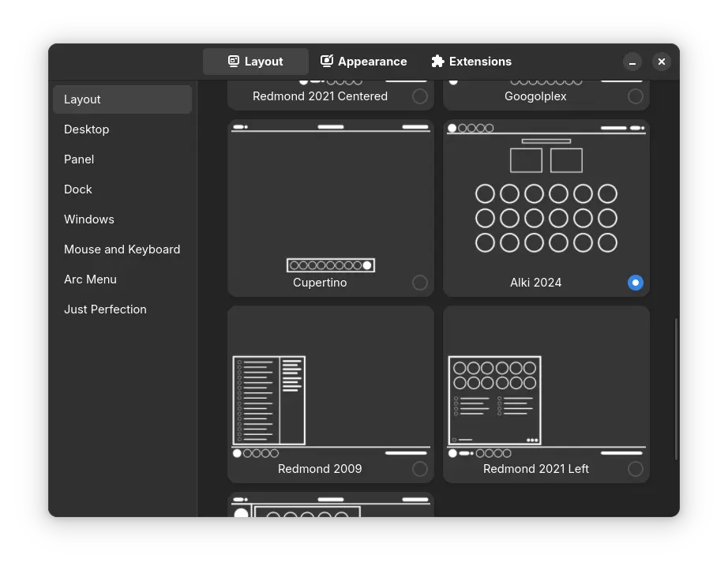Open Panel settings in sidebar
This screenshot has height=570, width=728.
[x=122, y=159]
